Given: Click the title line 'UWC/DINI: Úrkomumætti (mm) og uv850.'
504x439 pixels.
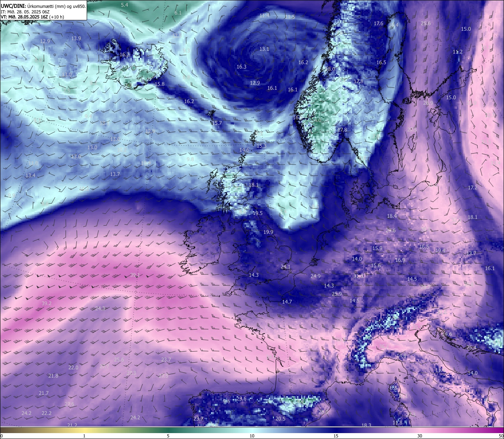Looking at the screenshot, I should tap(43, 6).
